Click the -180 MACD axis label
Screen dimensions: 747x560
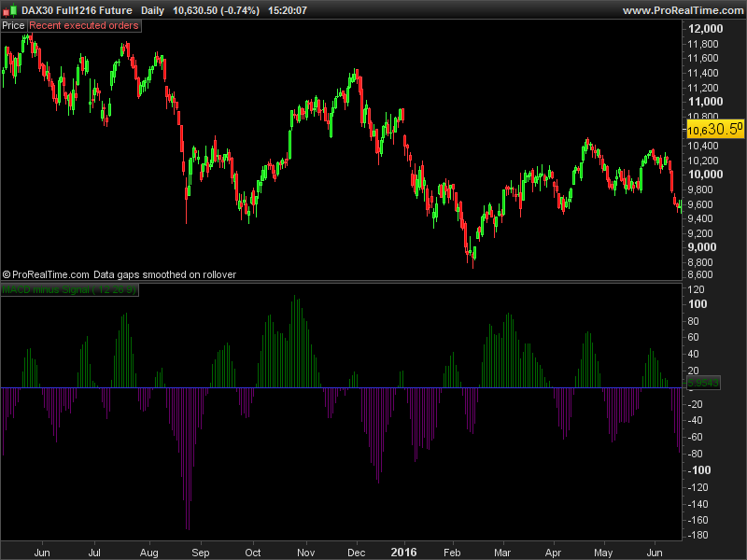click(x=698, y=535)
